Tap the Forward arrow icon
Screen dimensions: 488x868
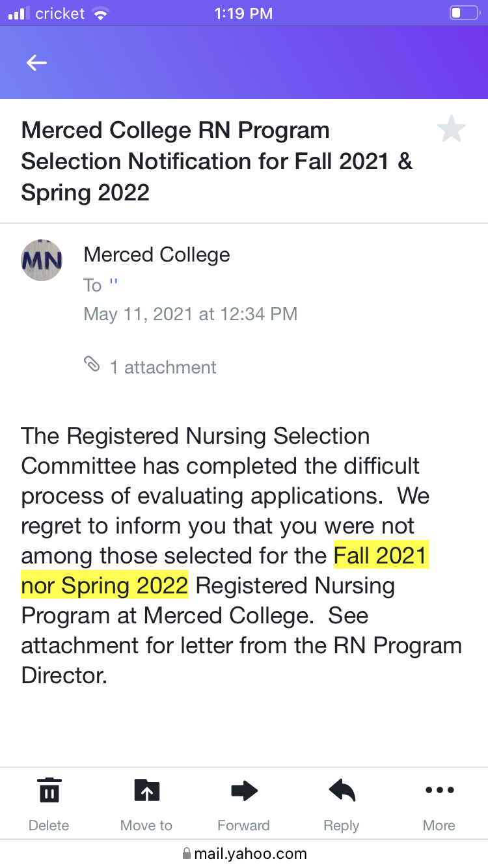pos(244,791)
